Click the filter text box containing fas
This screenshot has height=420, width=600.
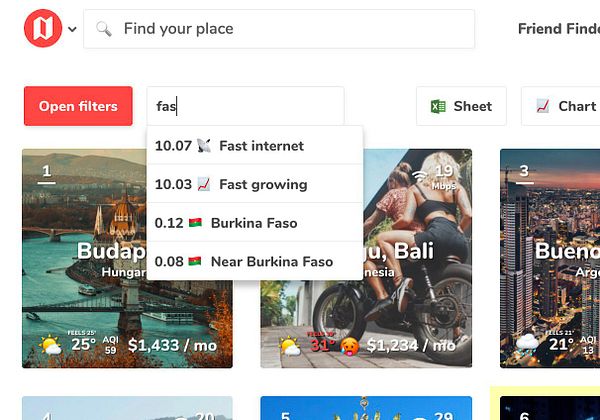(x=245, y=106)
